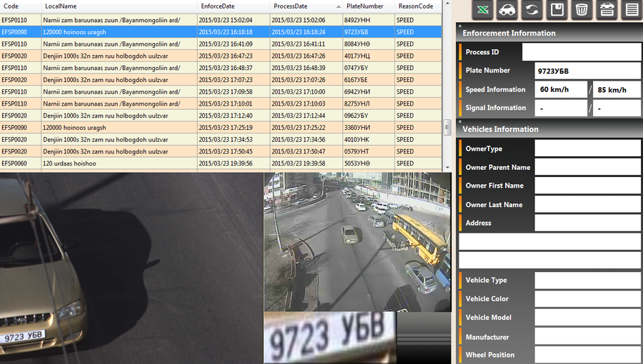
Task: Click the Owner Last Name field
Action: click(587, 204)
